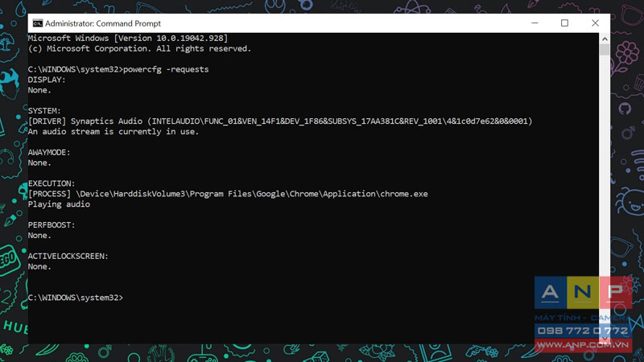This screenshot has height=362, width=644.
Task: Click the 'powercfg -requests' command text
Action: (x=166, y=69)
